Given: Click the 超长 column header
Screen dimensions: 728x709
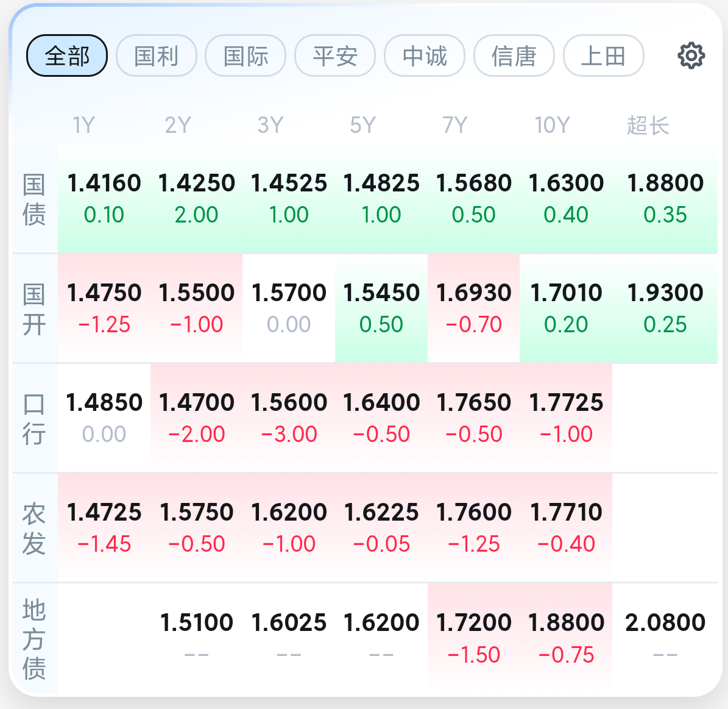Looking at the screenshot, I should 648,125.
